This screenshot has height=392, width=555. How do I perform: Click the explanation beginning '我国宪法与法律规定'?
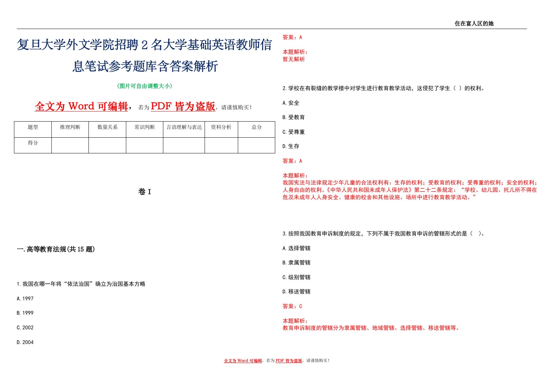[410, 190]
